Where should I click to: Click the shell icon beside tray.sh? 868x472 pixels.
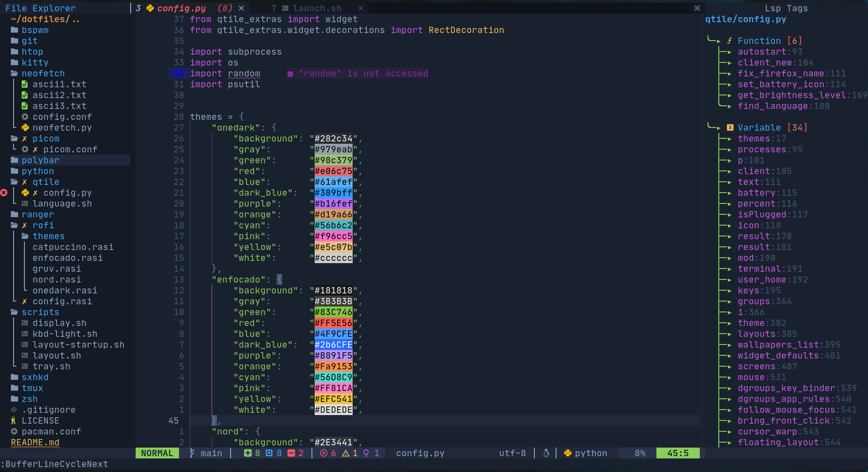click(25, 366)
